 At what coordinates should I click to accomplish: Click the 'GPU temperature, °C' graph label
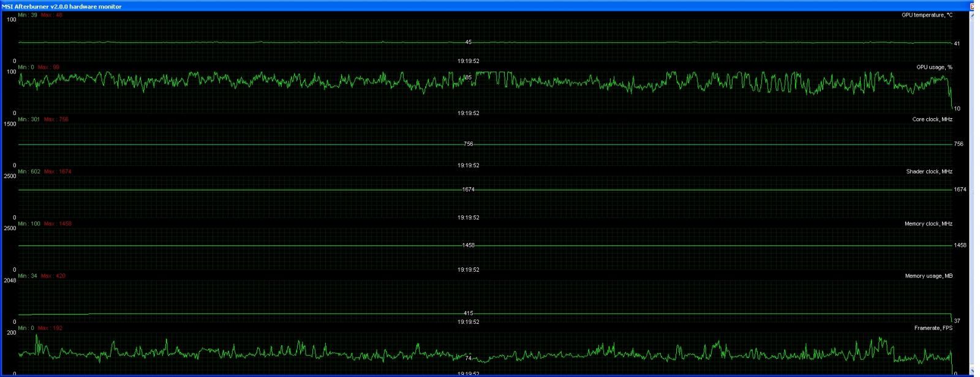(927, 15)
